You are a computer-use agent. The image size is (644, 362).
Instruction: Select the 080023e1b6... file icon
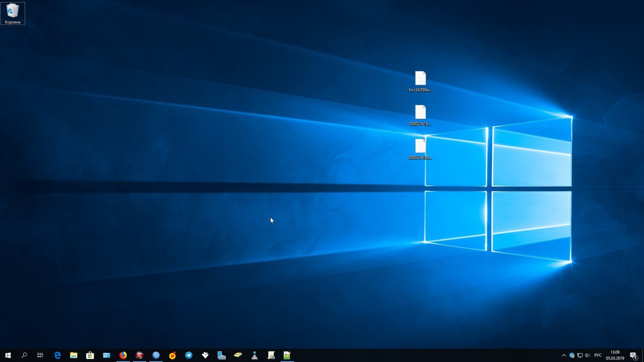point(420,149)
